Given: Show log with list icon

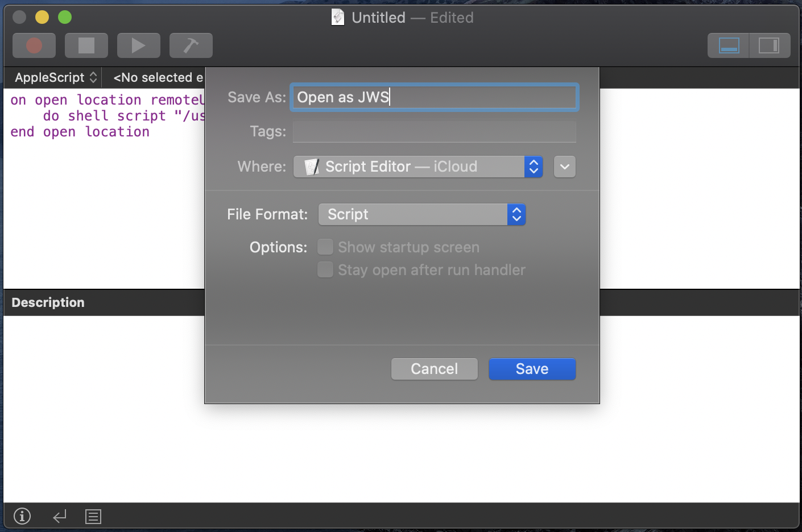Looking at the screenshot, I should [x=93, y=516].
